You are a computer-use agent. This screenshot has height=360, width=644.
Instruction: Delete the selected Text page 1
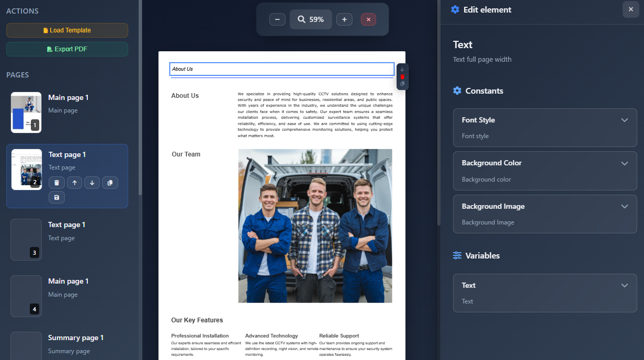(x=57, y=182)
